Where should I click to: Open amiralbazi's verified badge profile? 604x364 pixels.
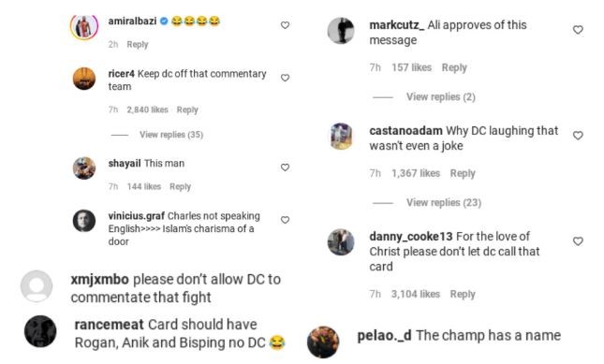tap(163, 22)
